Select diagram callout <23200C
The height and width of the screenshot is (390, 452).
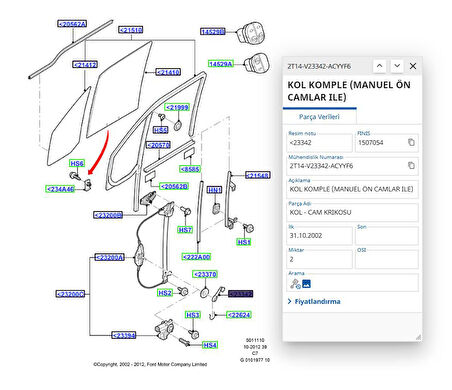[x=70, y=294]
